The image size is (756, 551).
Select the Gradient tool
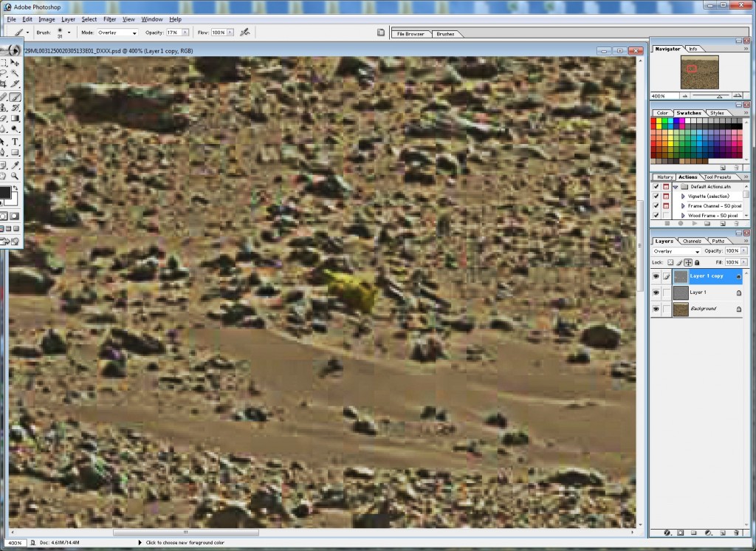tap(15, 118)
